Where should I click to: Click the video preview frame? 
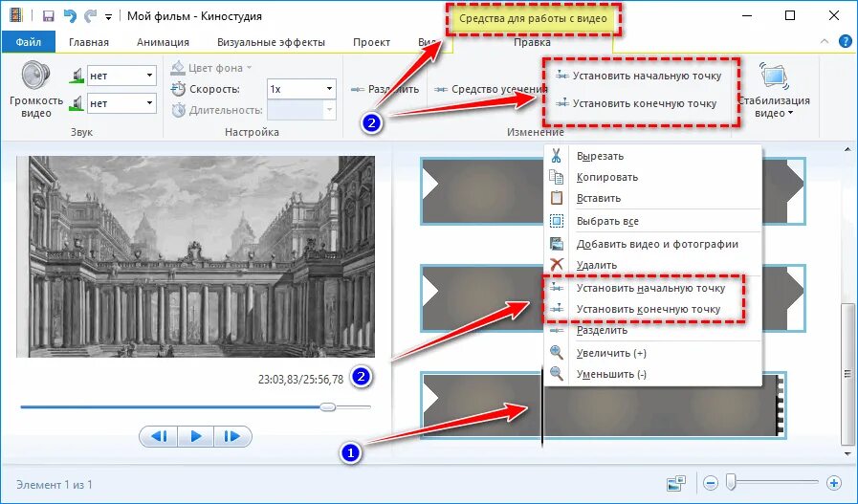(x=195, y=256)
